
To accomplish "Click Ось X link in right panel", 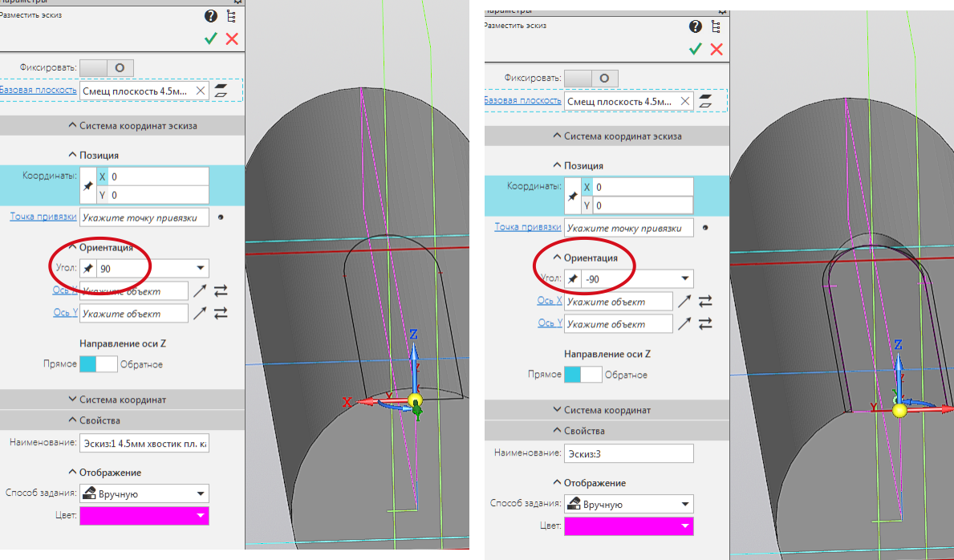I will point(550,301).
